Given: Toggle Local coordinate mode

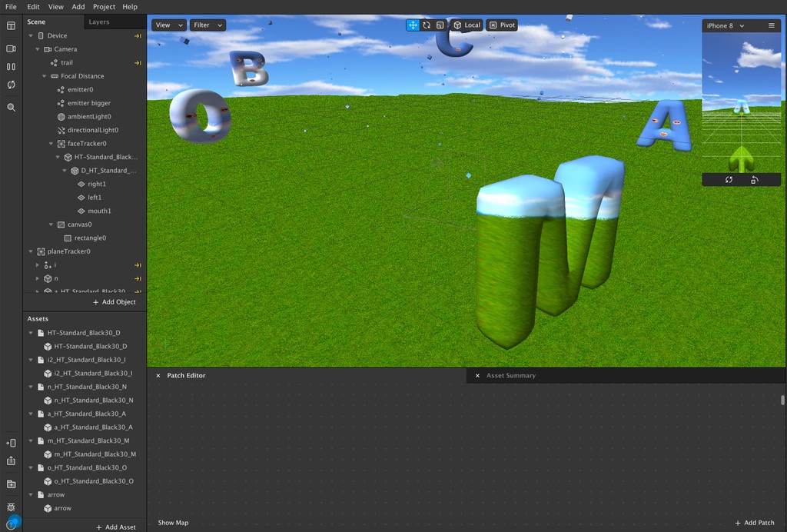Looking at the screenshot, I should click(467, 25).
